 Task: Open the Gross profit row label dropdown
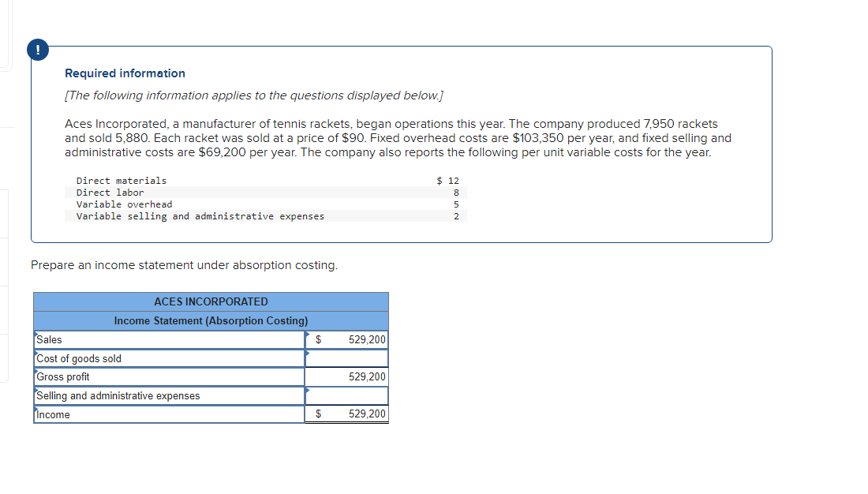[170, 376]
